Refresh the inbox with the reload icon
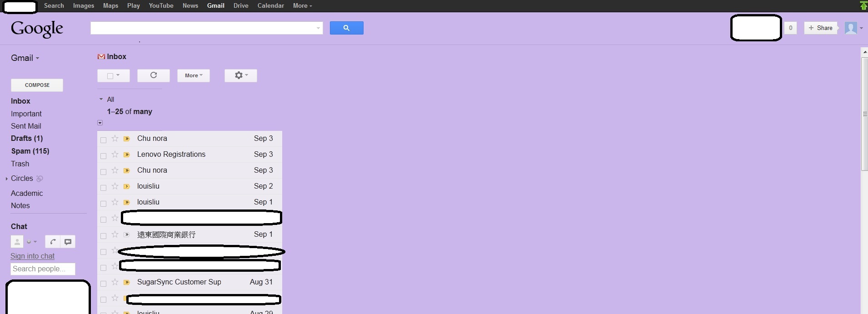 tap(154, 75)
